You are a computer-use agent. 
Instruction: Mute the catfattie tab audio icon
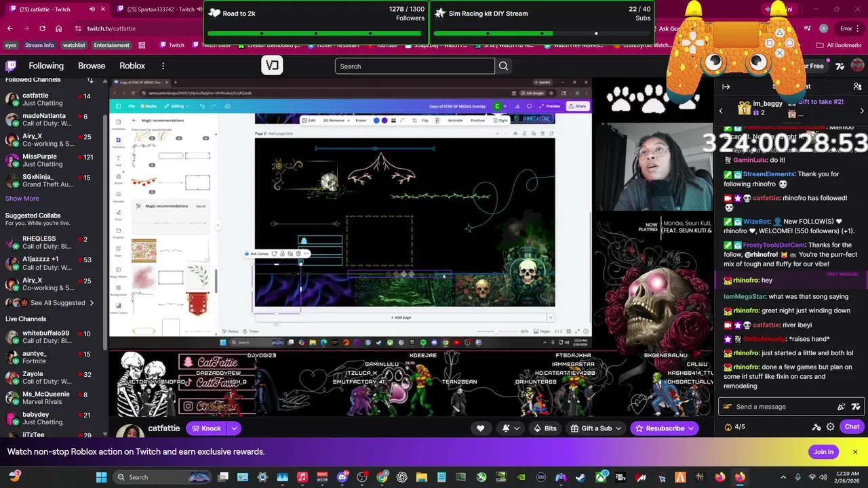[92, 9]
